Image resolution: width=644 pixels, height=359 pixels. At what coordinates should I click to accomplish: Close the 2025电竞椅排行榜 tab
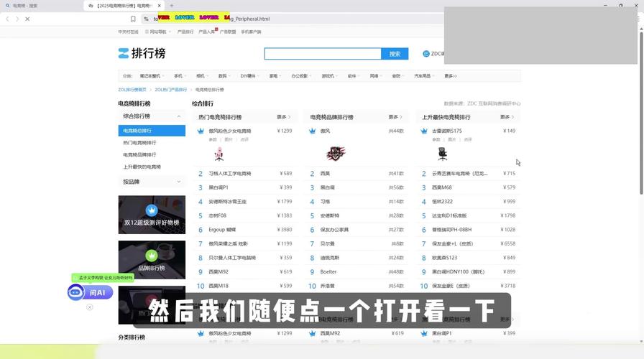pyautogui.click(x=160, y=6)
